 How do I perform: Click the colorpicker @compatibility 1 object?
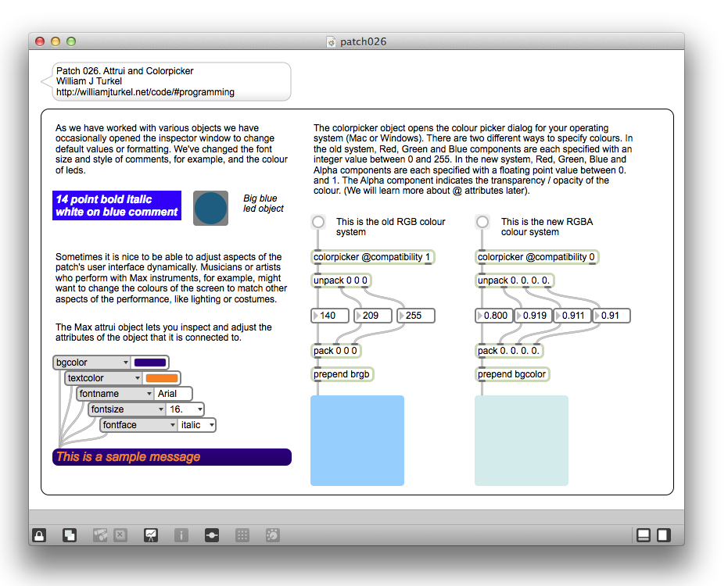point(372,257)
